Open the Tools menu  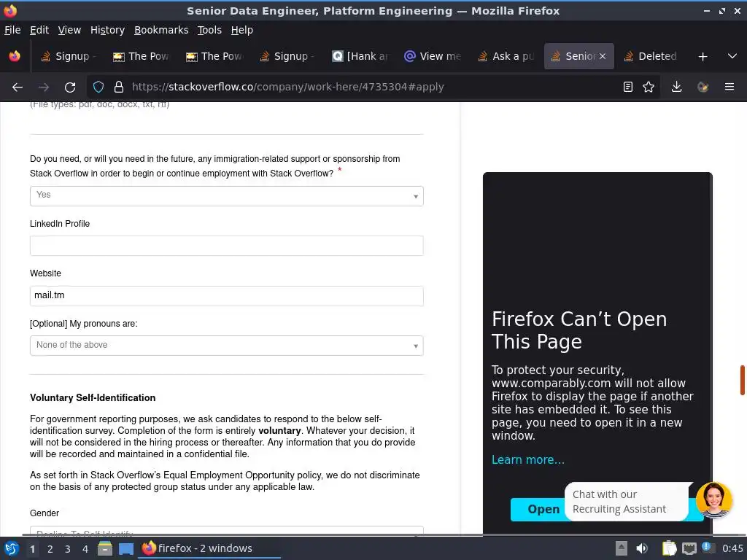click(x=209, y=30)
